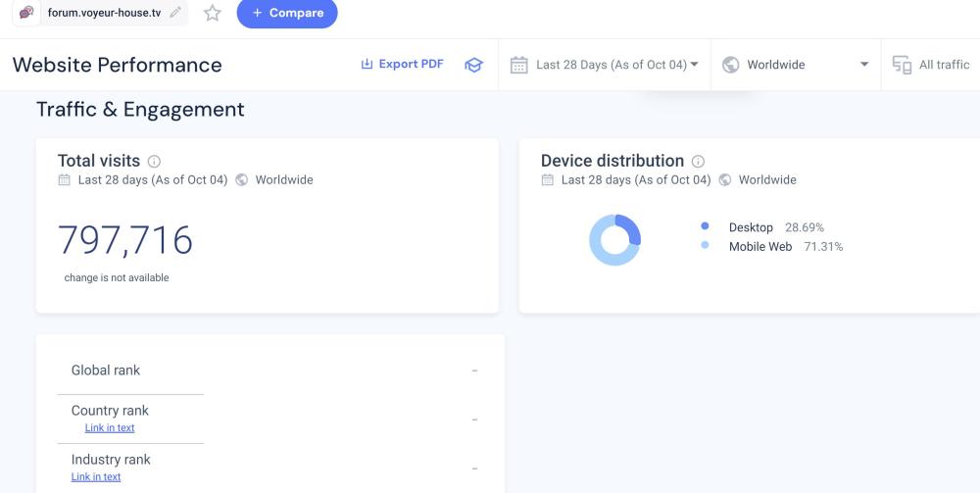Click the forum site favicon icon
Image resolution: width=980 pixels, height=493 pixels.
click(27, 13)
